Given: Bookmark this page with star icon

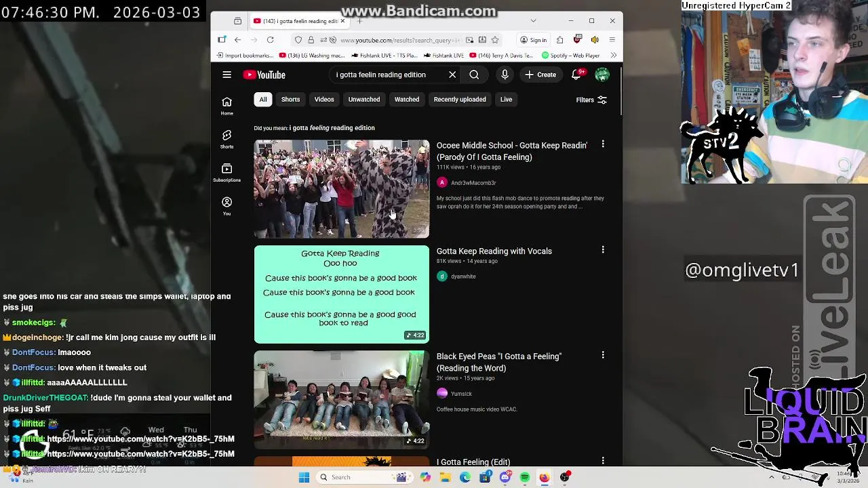Looking at the screenshot, I should pos(495,40).
